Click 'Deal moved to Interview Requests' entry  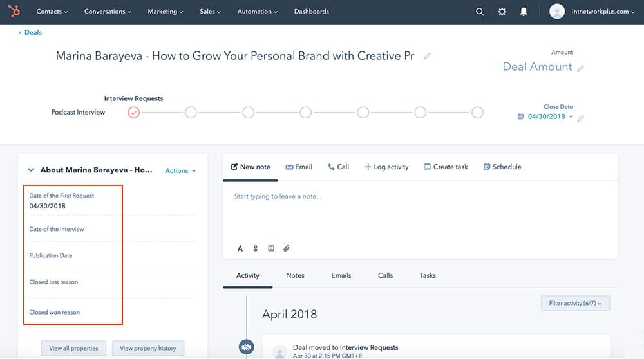coord(345,347)
